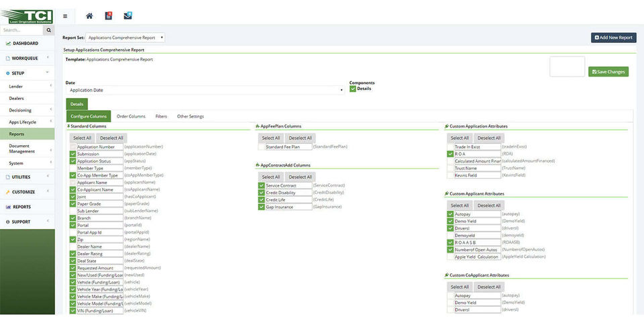Switch to the Order Columns tab

click(x=131, y=116)
